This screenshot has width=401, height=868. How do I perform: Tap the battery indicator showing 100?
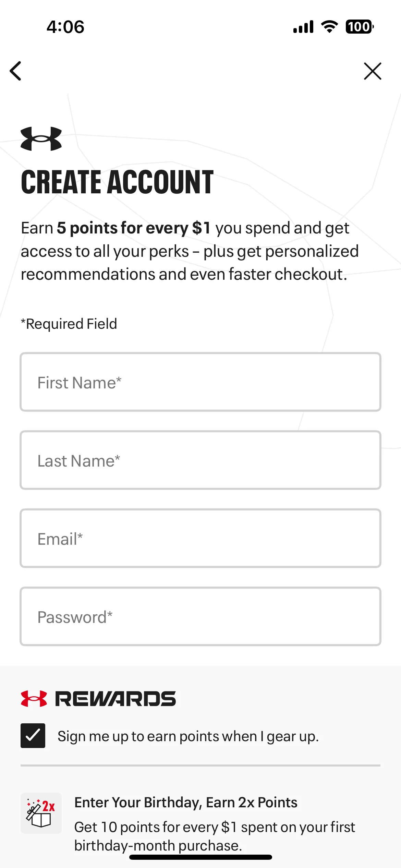point(360,27)
